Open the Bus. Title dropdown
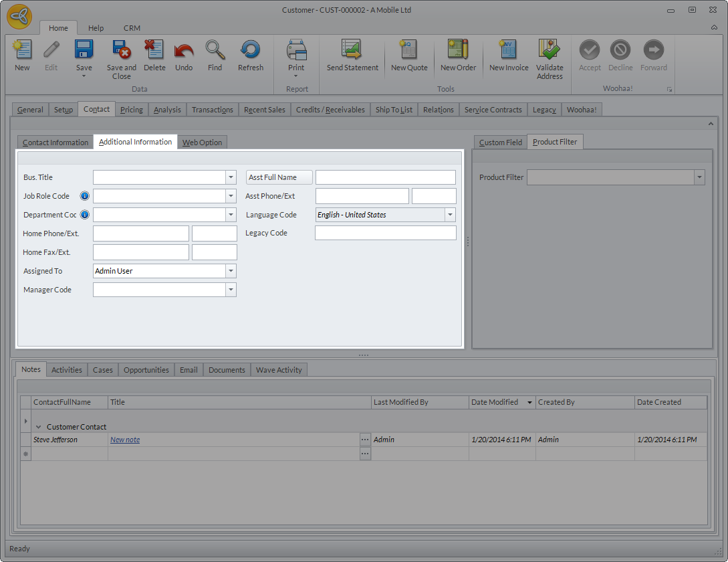 click(231, 177)
